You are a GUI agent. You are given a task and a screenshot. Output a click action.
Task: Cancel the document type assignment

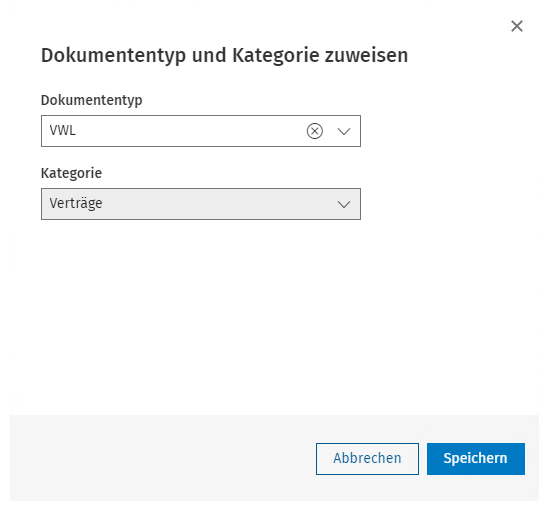[x=367, y=459]
